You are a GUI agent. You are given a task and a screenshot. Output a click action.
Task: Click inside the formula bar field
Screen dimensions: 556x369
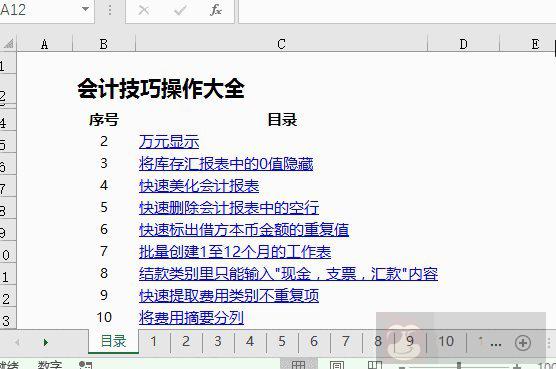[x=397, y=11]
